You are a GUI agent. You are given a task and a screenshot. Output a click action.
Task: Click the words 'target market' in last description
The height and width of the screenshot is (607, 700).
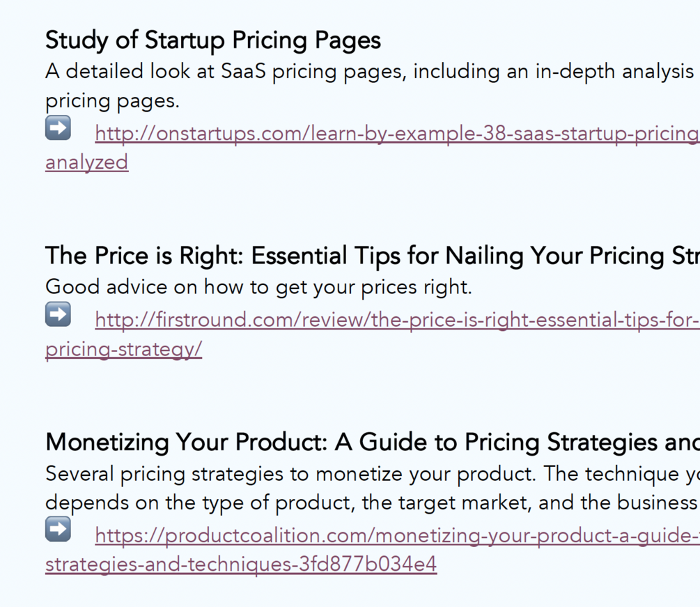tap(466, 503)
